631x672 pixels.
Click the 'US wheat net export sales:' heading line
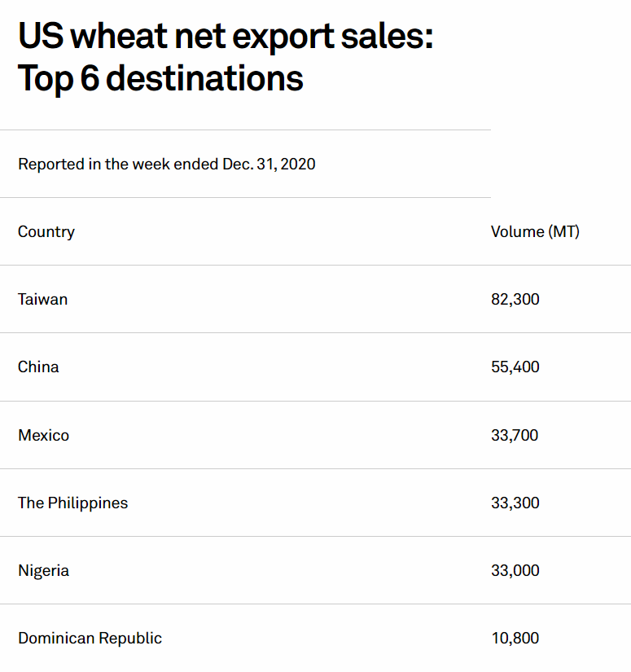click(x=226, y=36)
